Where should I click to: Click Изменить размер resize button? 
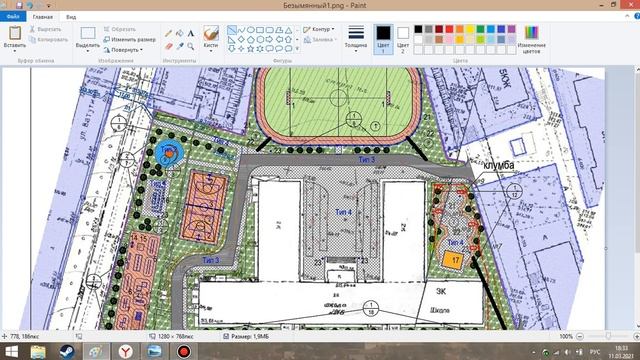pos(129,40)
